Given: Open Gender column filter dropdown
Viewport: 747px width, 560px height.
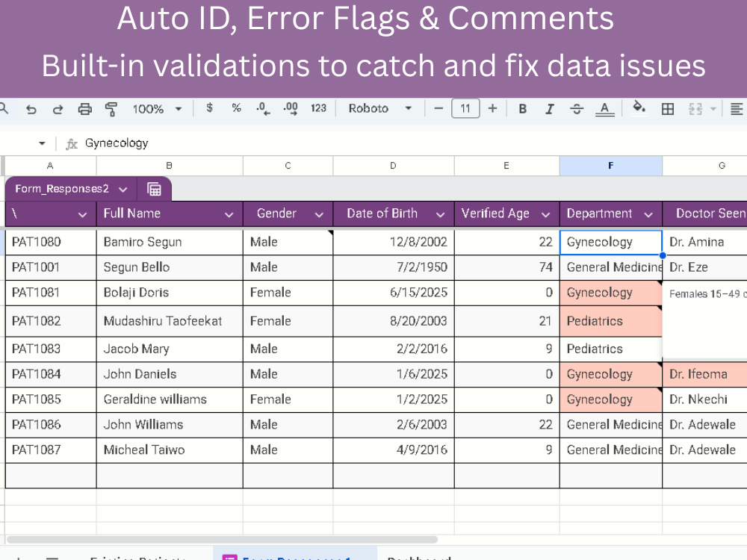Looking at the screenshot, I should (x=319, y=215).
